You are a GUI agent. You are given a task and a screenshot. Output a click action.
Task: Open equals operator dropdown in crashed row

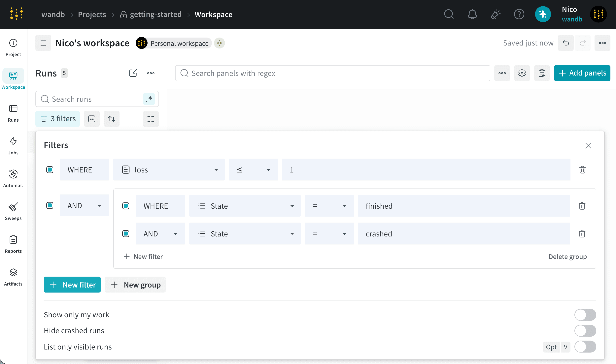(x=329, y=234)
